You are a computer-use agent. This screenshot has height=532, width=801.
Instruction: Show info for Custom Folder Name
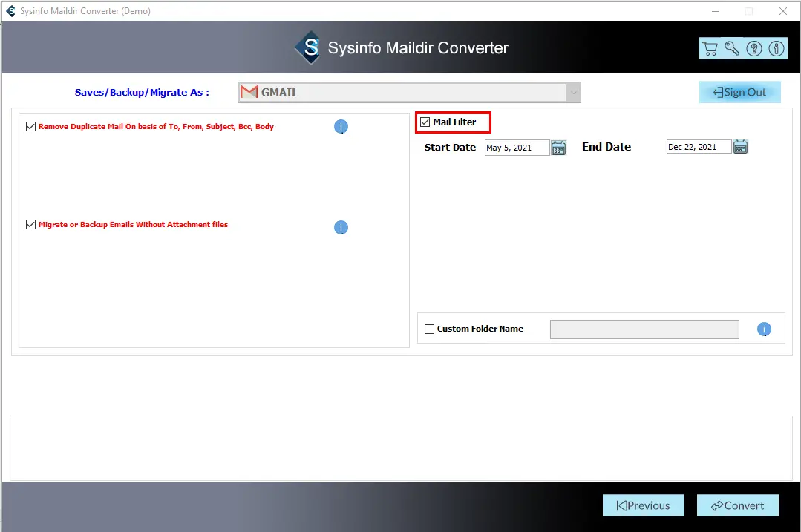click(764, 329)
